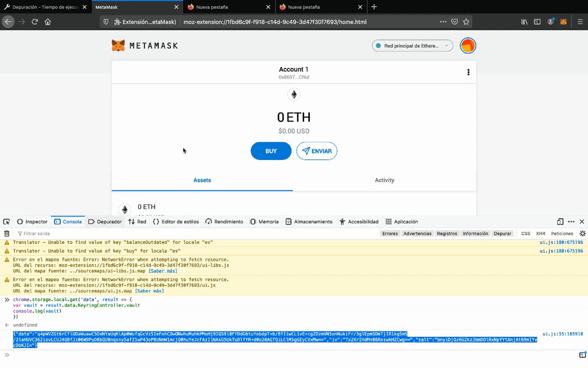Screen dimensions: 588x368
Task: Click the ENVIAR send button
Action: pyautogui.click(x=317, y=151)
